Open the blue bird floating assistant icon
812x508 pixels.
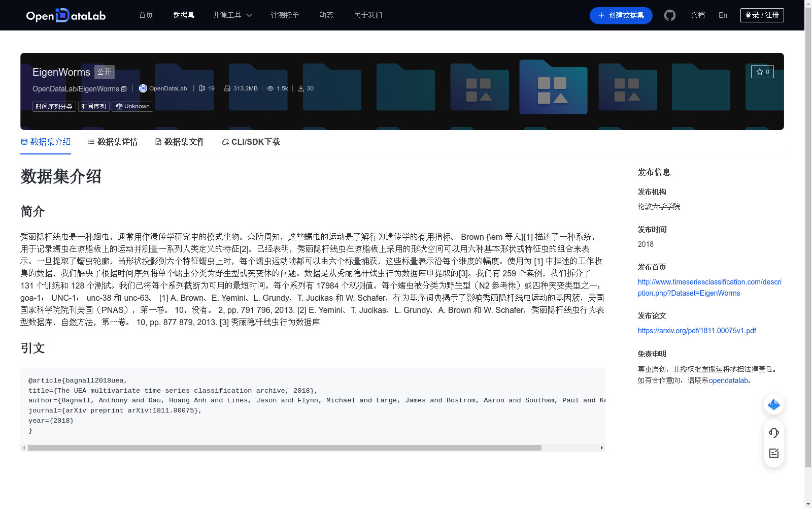click(774, 404)
